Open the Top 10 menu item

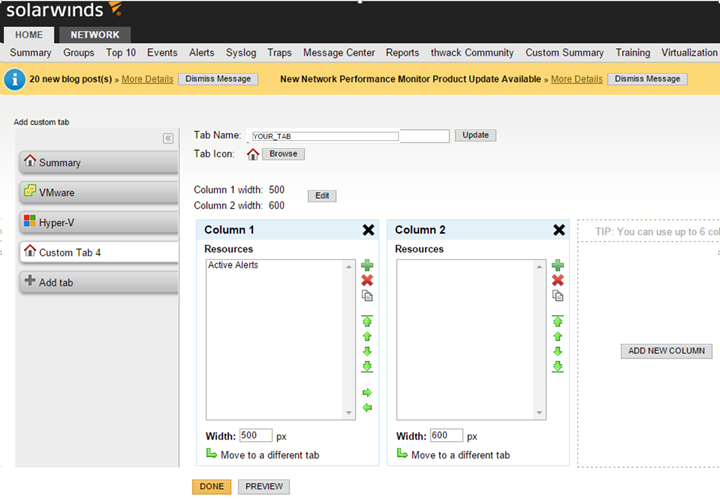121,53
